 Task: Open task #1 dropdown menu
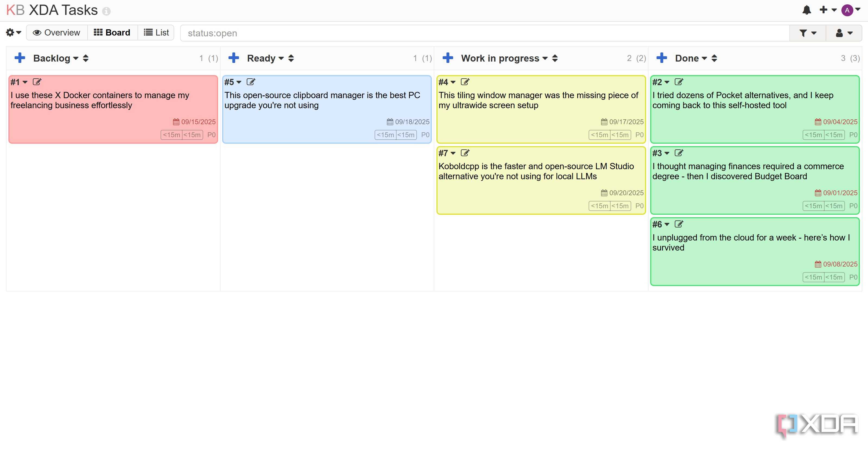click(x=19, y=82)
